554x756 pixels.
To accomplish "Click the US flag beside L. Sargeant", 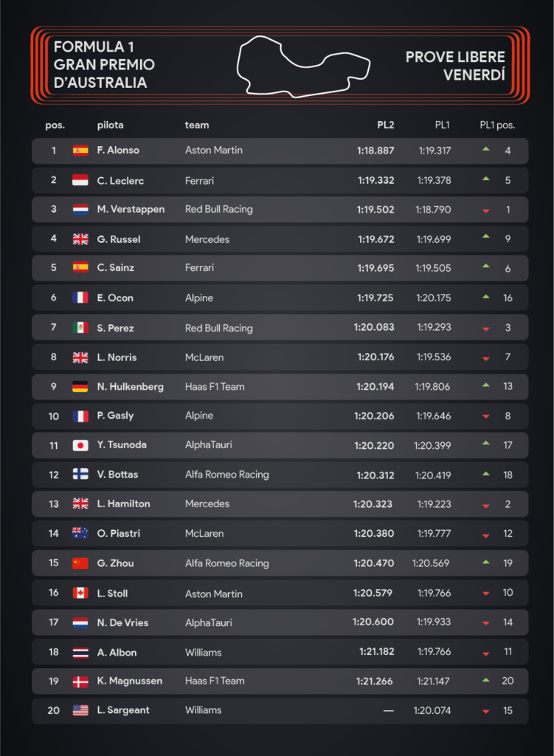I will tap(80, 710).
